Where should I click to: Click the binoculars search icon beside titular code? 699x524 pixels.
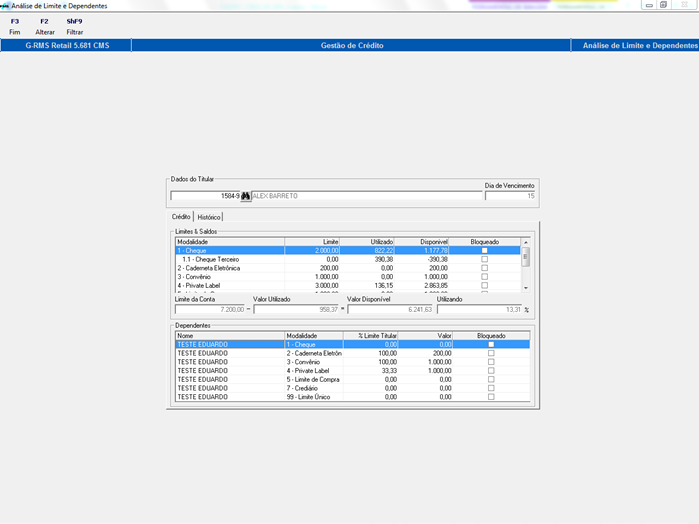[x=245, y=196]
